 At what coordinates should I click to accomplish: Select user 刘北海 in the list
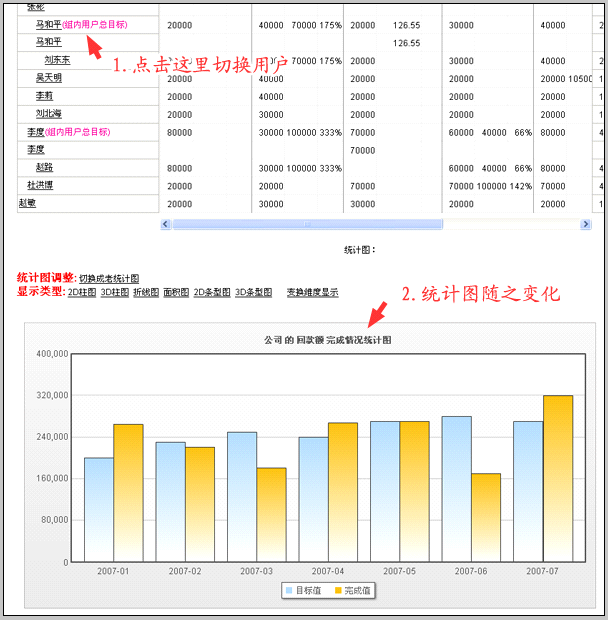[48, 114]
